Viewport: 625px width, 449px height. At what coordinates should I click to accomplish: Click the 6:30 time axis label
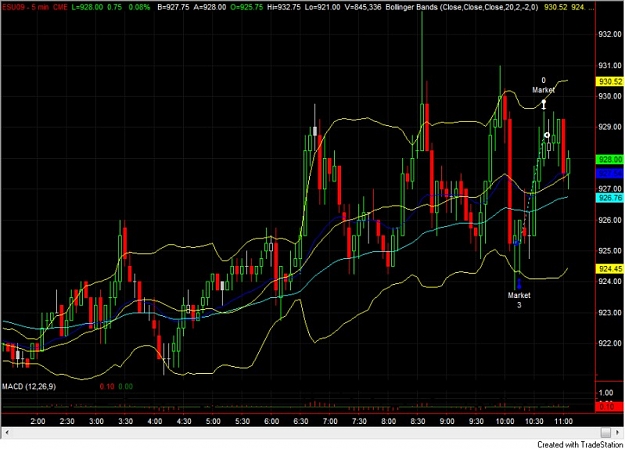click(301, 421)
